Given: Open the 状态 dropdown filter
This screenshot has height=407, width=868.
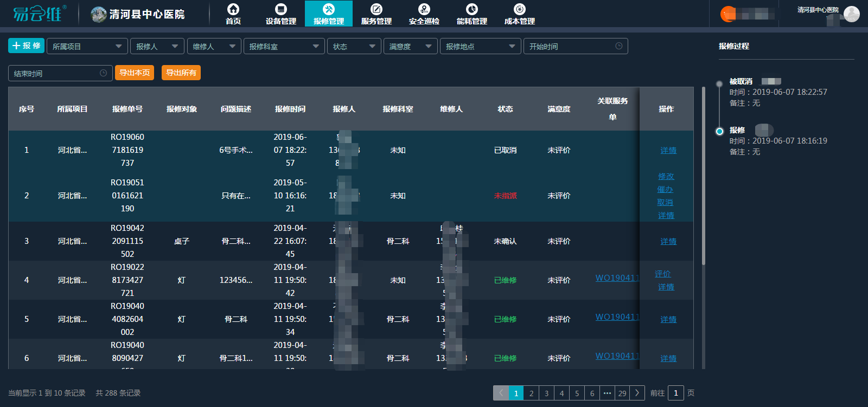Looking at the screenshot, I should click(x=354, y=47).
